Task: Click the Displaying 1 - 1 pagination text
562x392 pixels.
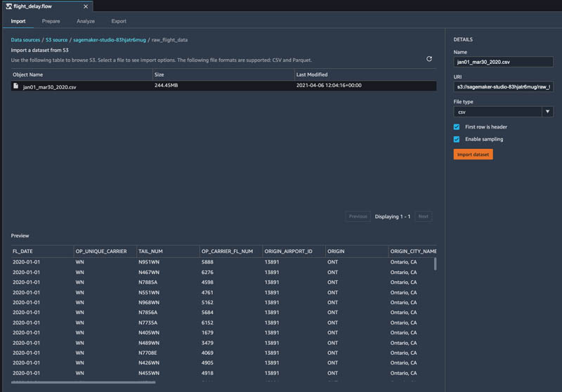Action: (393, 216)
